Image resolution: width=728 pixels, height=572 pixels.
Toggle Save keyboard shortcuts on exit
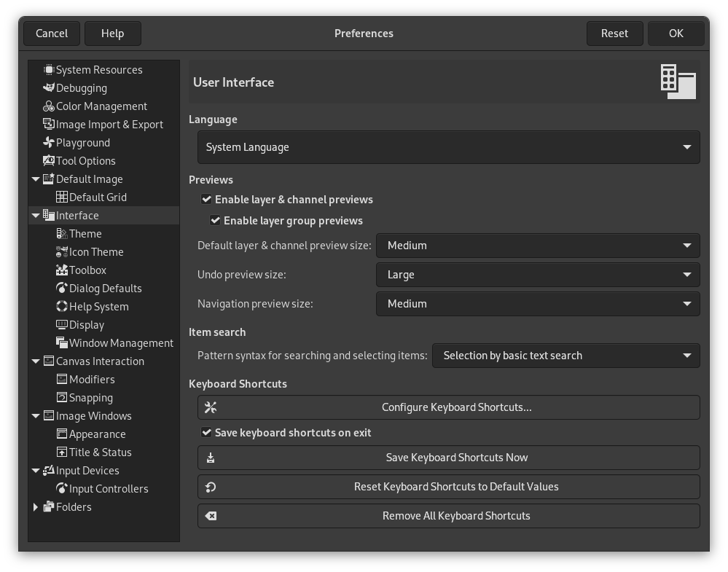click(x=206, y=432)
